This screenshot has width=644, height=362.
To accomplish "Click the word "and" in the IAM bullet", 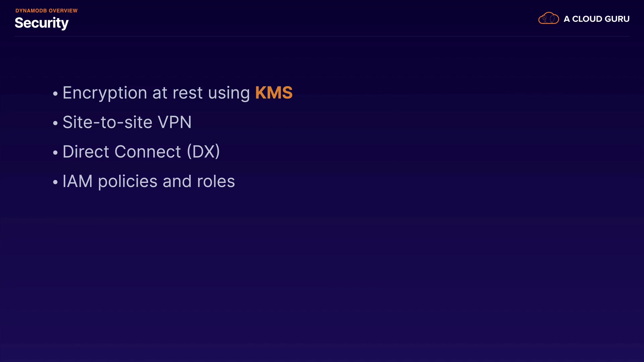I will 177,181.
